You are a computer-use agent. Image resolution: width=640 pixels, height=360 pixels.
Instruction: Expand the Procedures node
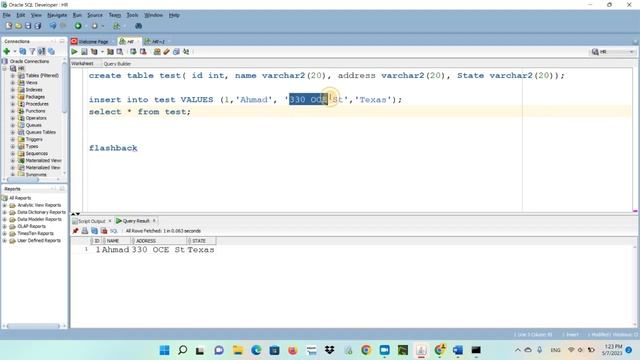[x=13, y=104]
